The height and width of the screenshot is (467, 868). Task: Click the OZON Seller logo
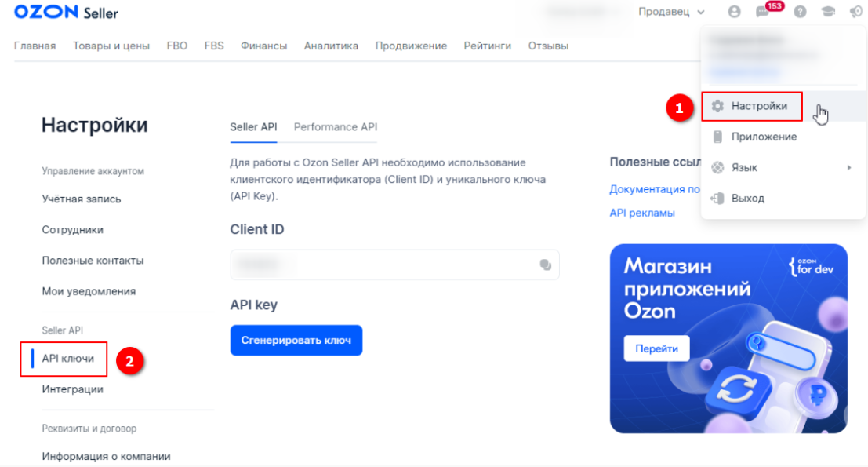pyautogui.click(x=66, y=13)
